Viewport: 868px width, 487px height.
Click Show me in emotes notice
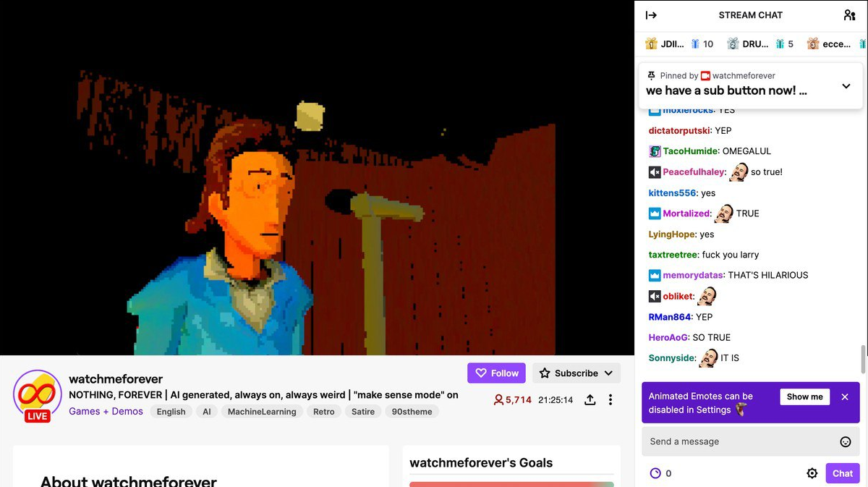pyautogui.click(x=805, y=397)
